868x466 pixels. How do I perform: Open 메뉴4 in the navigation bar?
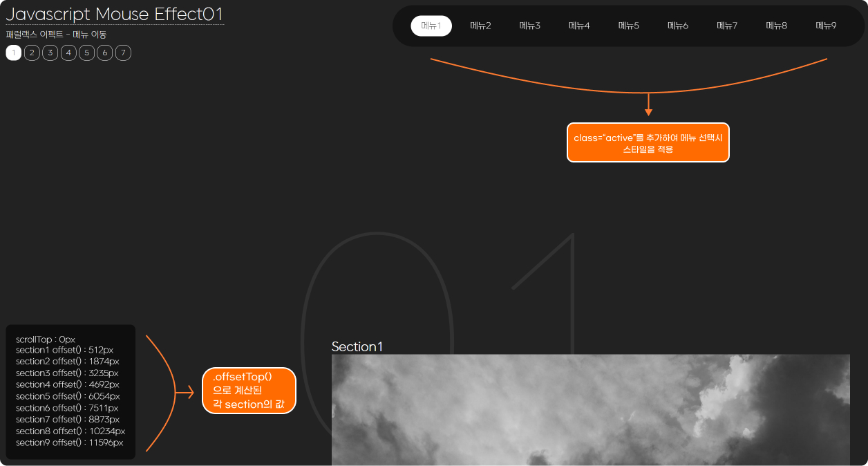pos(579,26)
